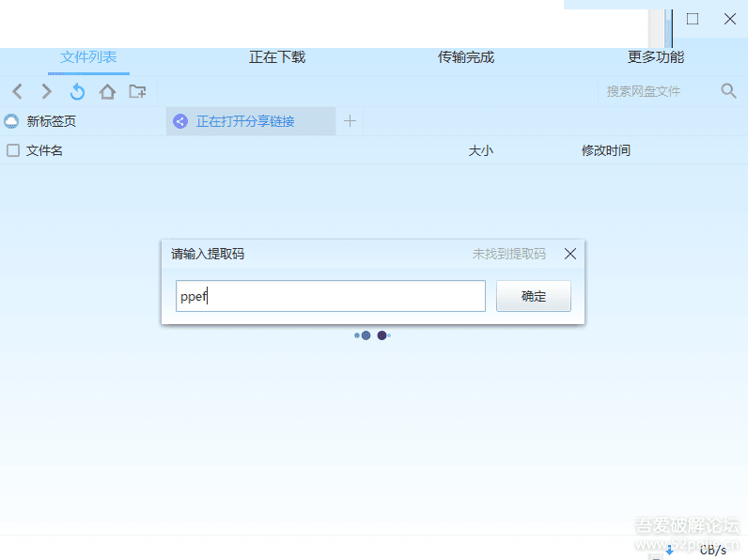Toggle the select-all files checkbox
The height and width of the screenshot is (560, 748).
click(13, 150)
